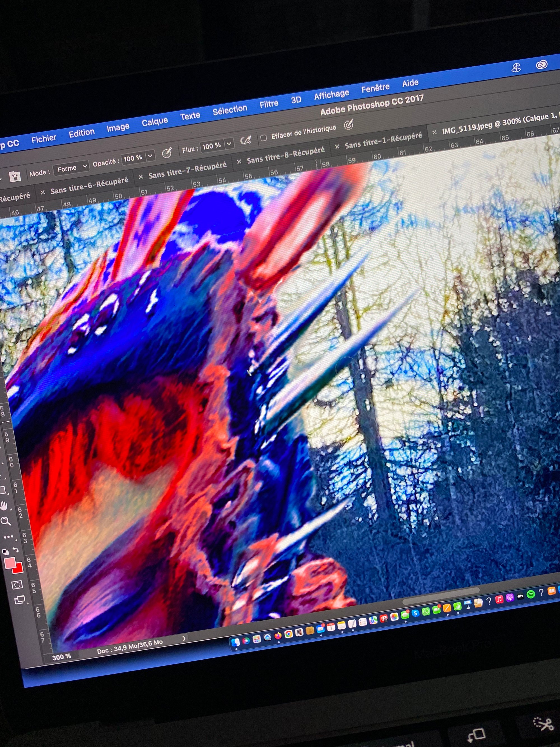
Task: Open Skype from the Dock
Action: [x=416, y=613]
